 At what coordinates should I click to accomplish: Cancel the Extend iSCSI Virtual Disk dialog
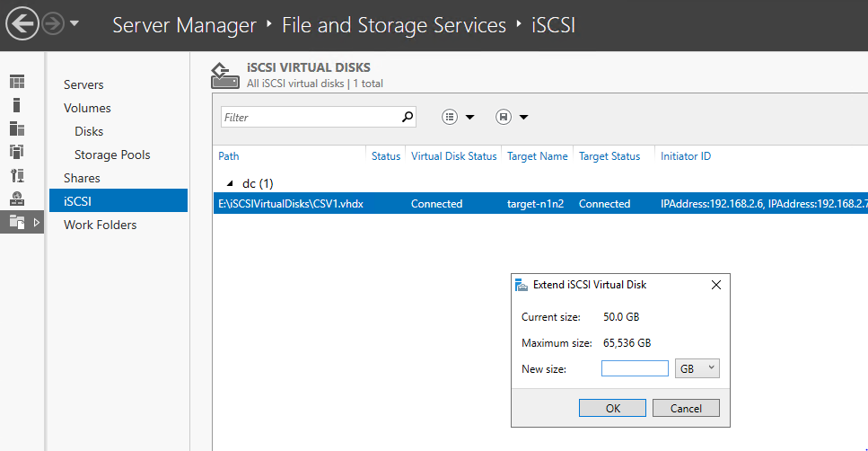pos(686,408)
